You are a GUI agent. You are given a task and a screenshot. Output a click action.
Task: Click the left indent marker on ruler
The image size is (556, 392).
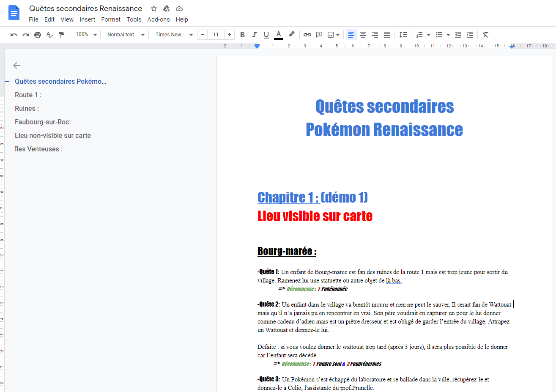point(257,47)
